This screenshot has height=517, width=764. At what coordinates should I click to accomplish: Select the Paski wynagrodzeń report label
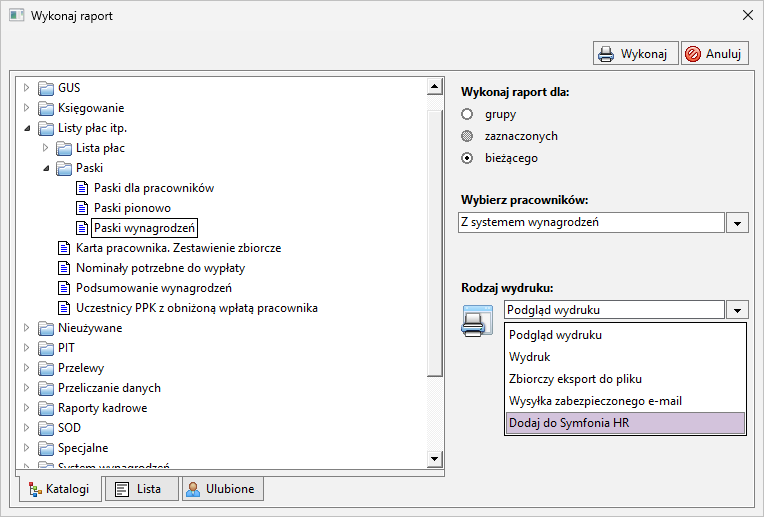pyautogui.click(x=144, y=228)
